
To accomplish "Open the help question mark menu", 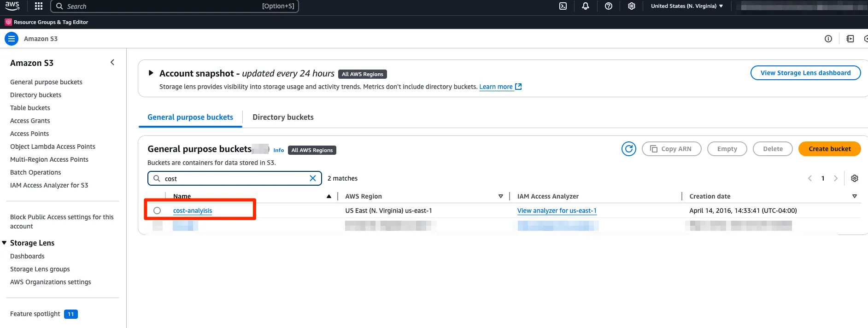I will (609, 6).
